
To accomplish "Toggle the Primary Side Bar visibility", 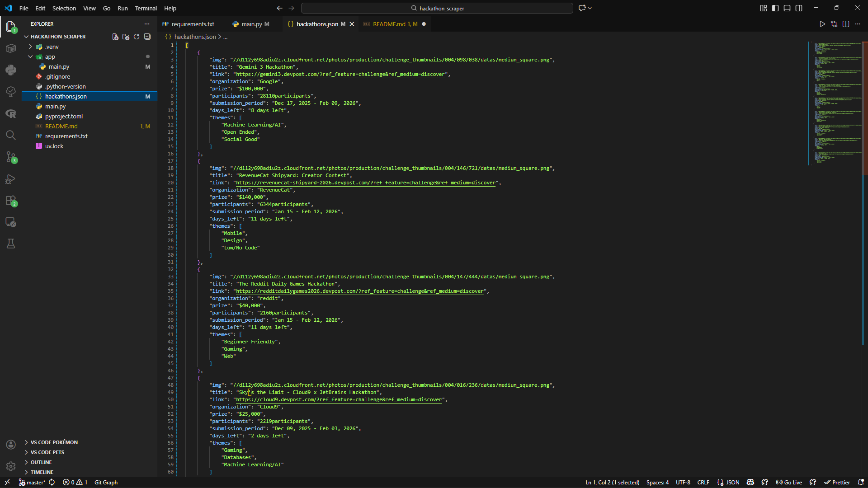I will point(775,8).
